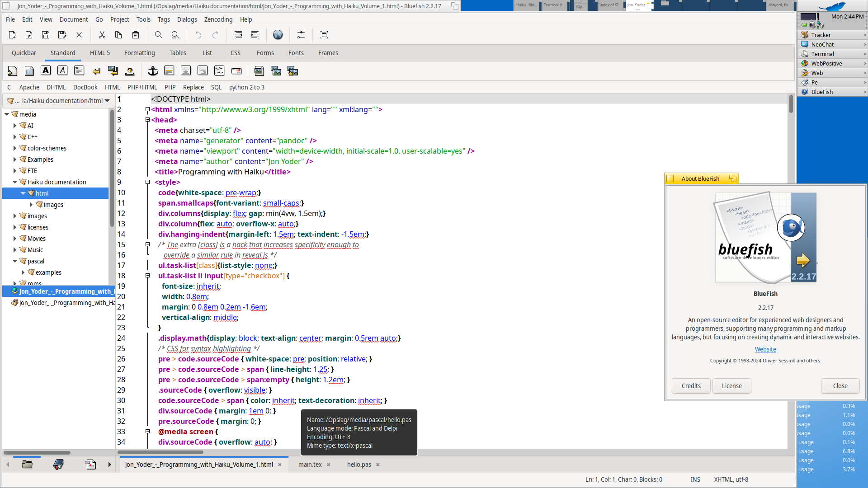This screenshot has width=868, height=488.
Task: Open the bookmarks sidebar tab icon
Action: (58, 465)
